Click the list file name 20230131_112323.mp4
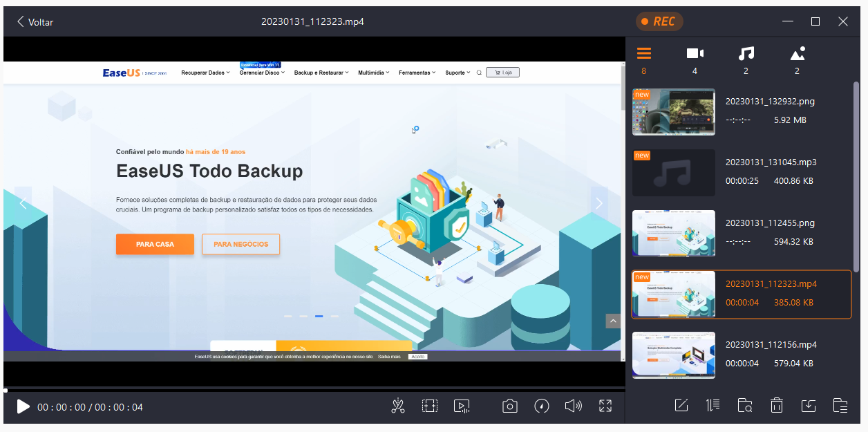 click(x=771, y=284)
